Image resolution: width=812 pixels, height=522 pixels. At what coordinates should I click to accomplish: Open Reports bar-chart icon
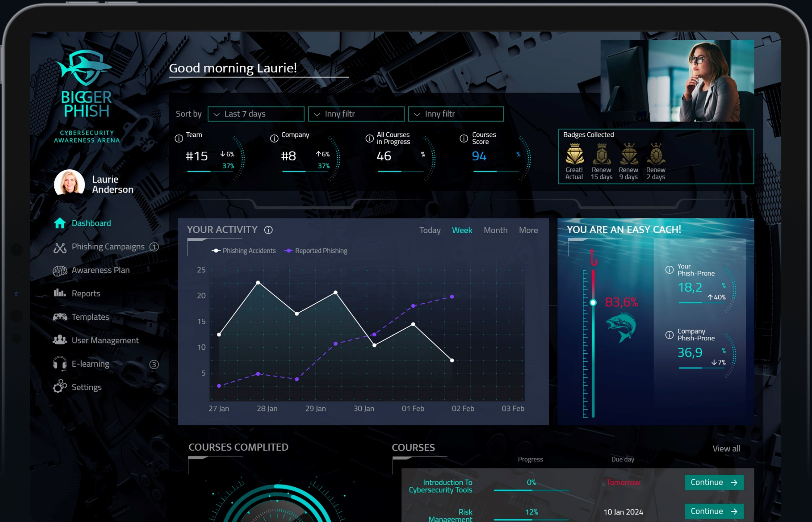click(60, 293)
